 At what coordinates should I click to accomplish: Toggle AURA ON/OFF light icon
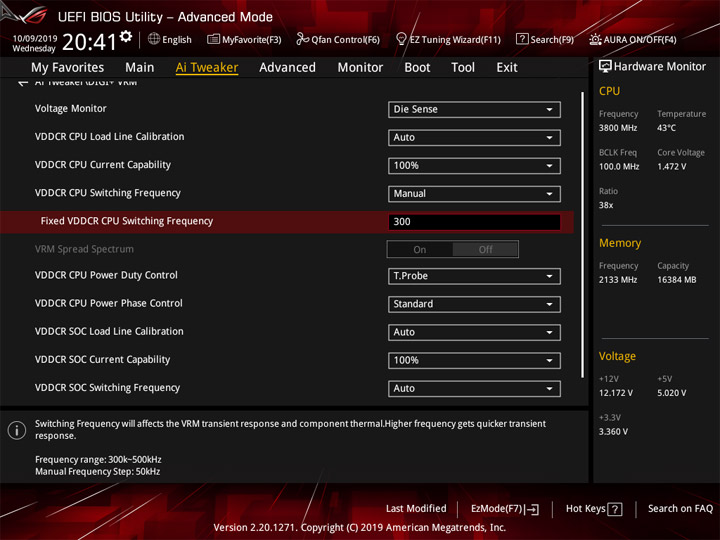click(x=595, y=39)
